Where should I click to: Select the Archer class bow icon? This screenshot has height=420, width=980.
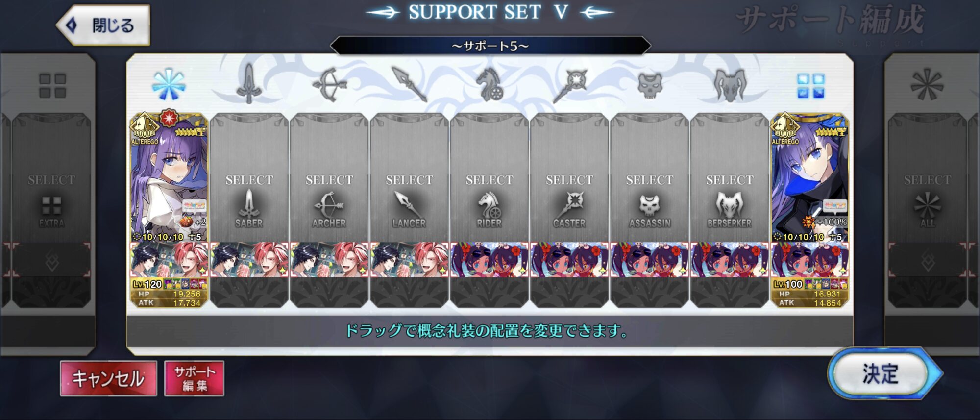[329, 84]
